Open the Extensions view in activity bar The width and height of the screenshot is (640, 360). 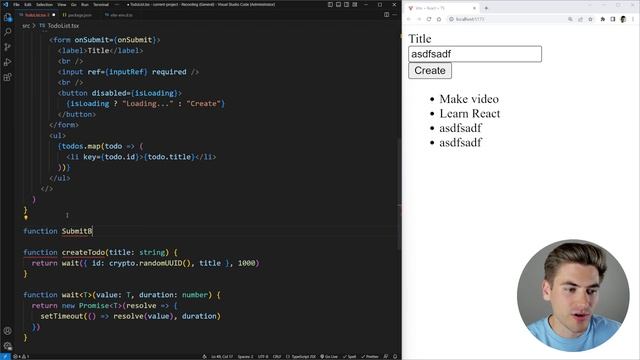coord(7,77)
